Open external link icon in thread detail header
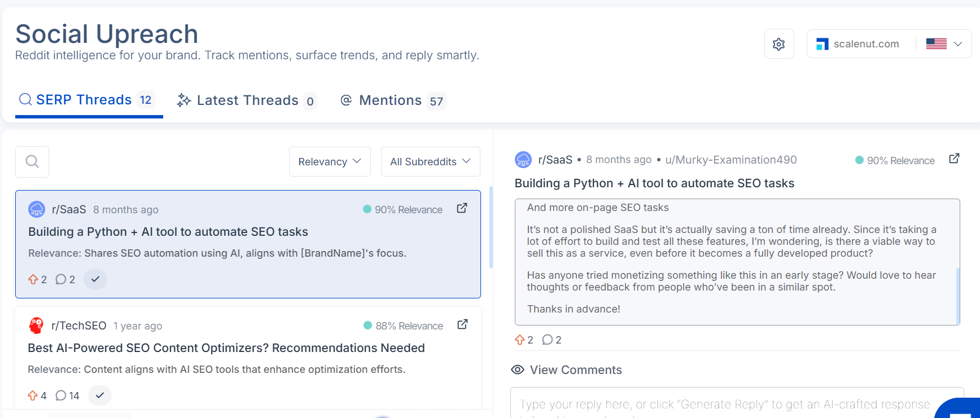980x418 pixels. [x=954, y=159]
